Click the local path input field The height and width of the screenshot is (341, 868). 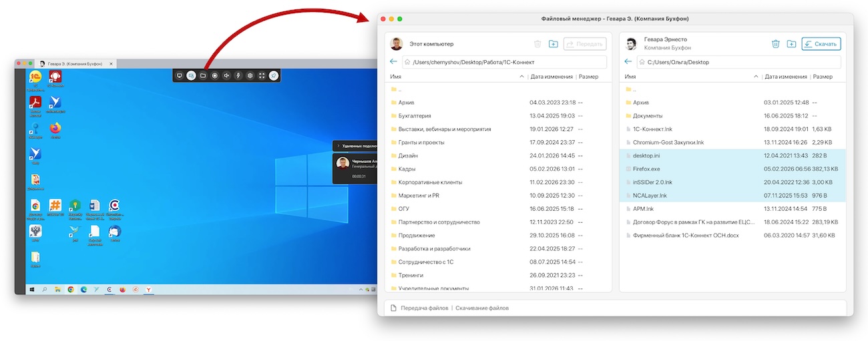(x=507, y=62)
